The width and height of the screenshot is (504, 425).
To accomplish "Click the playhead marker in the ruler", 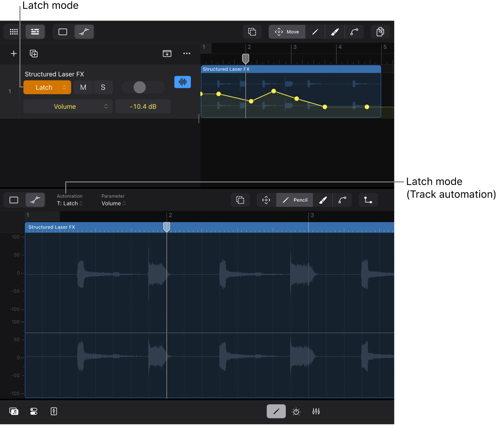I will pyautogui.click(x=245, y=58).
